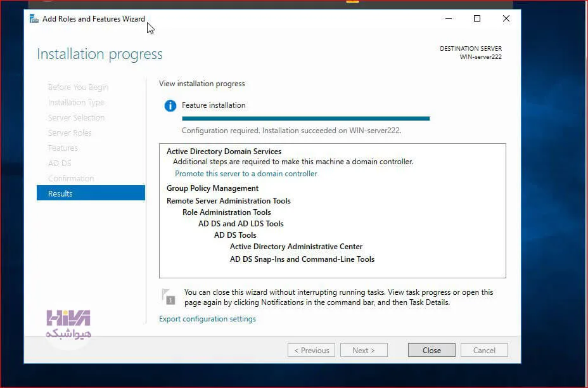Click Active Directory Domain Services heading

point(224,152)
